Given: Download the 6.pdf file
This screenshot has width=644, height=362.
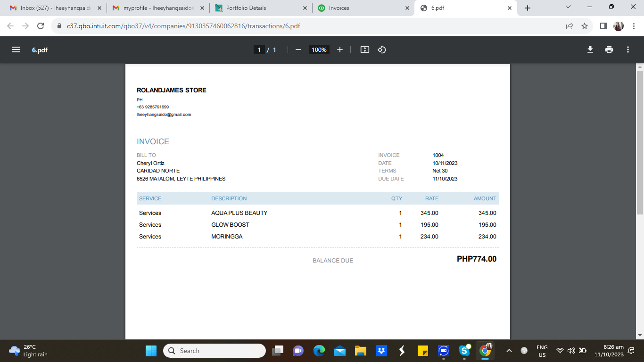Looking at the screenshot, I should click(x=590, y=49).
